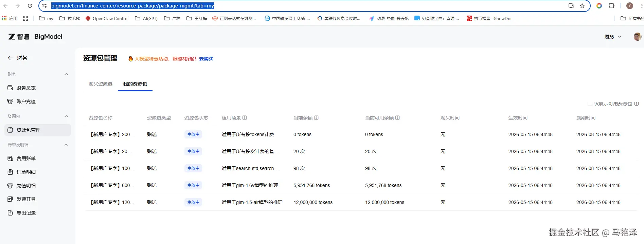
Task: Open 导出记录 in sidebar
Action: pyautogui.click(x=37, y=213)
